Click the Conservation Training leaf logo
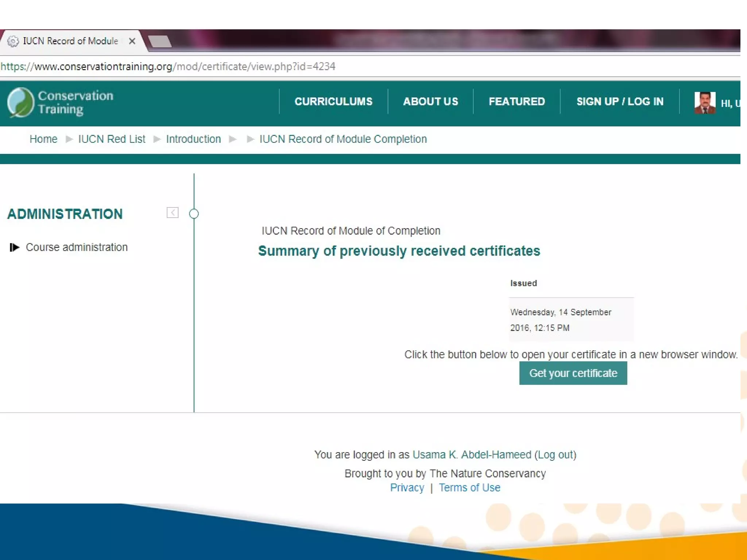 (20, 102)
